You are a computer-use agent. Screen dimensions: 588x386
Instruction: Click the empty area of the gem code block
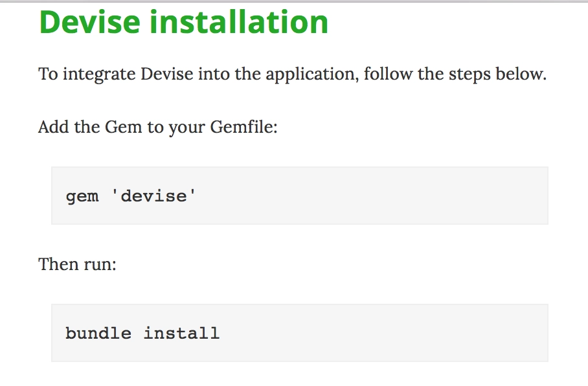click(371, 196)
